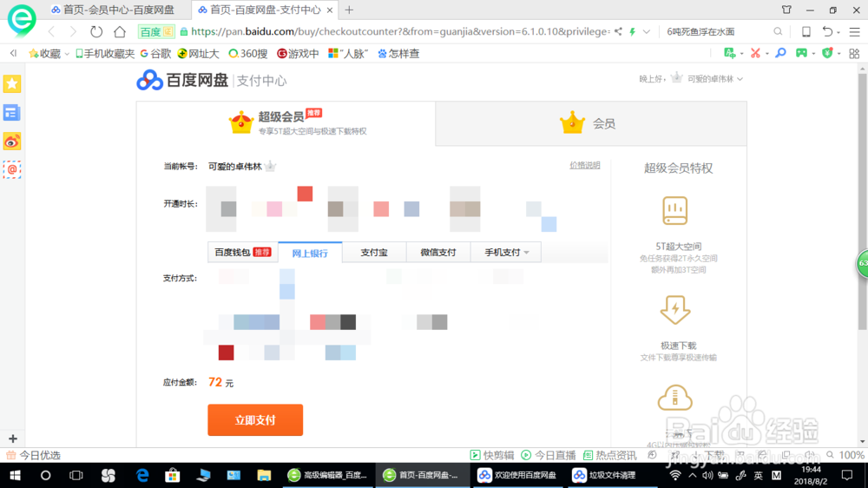Viewport: 868px width, 488px height.
Task: Open the extensions grid icon
Action: coord(854,53)
